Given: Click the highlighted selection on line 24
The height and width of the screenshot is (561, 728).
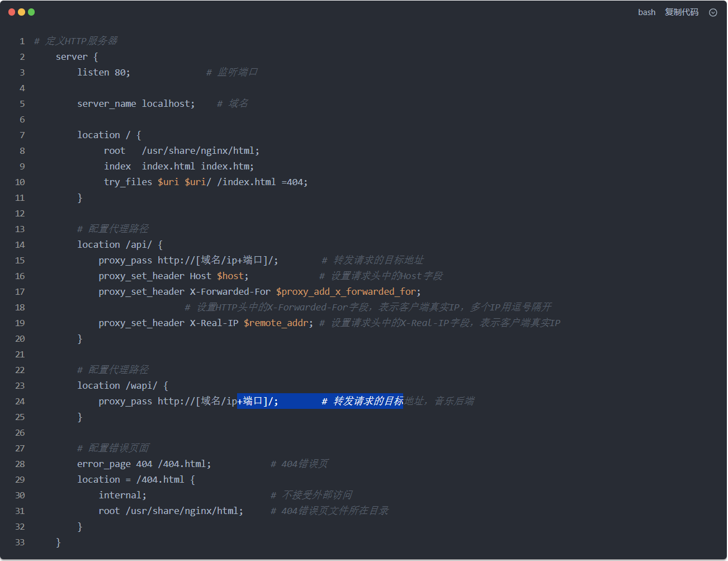Looking at the screenshot, I should [320, 401].
